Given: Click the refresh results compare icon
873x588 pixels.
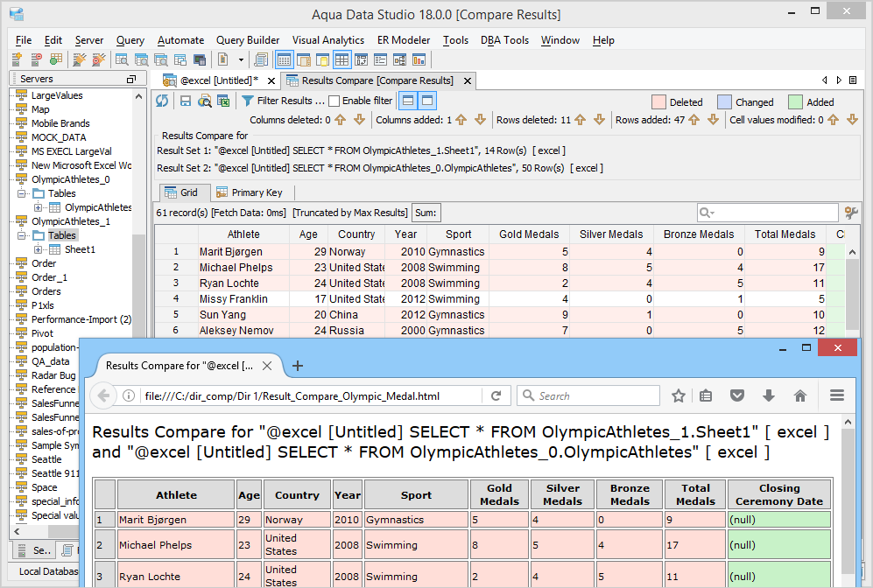Looking at the screenshot, I should 162,101.
